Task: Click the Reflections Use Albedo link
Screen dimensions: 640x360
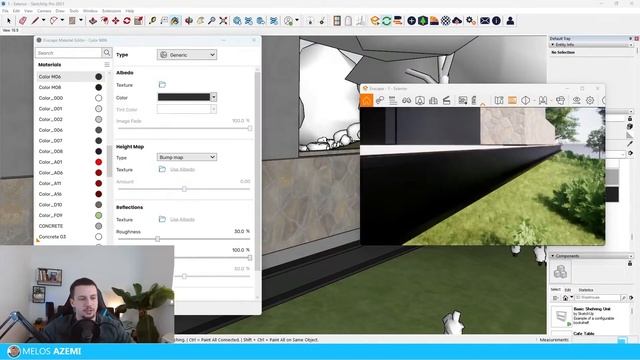Action: (x=182, y=220)
